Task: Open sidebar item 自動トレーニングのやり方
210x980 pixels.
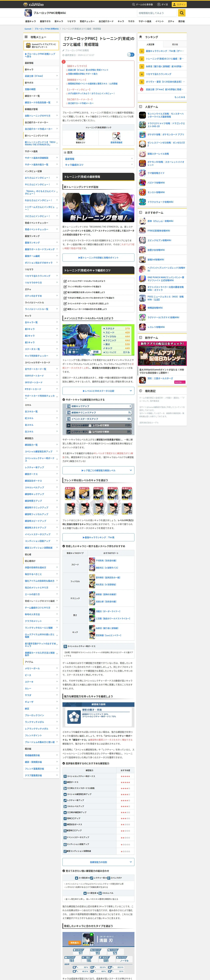Action: coord(41,116)
